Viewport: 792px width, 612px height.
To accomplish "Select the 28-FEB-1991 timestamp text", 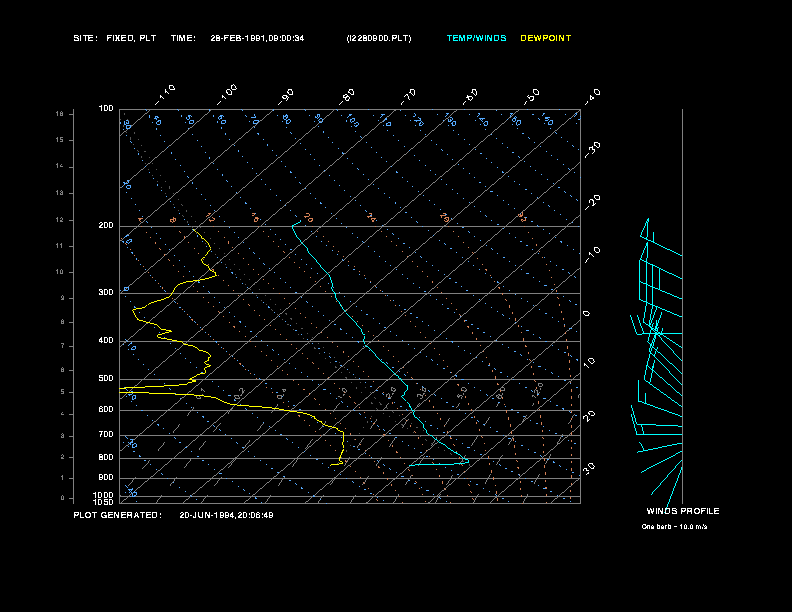I will [x=257, y=38].
